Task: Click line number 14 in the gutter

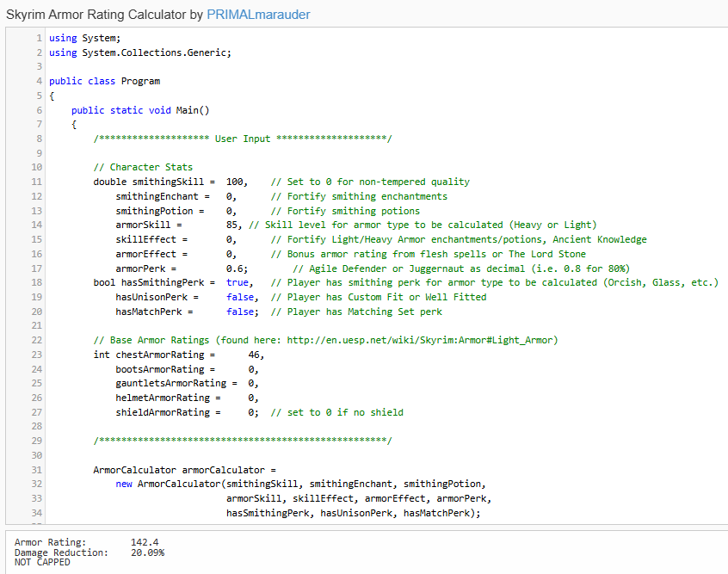Action: 37,225
